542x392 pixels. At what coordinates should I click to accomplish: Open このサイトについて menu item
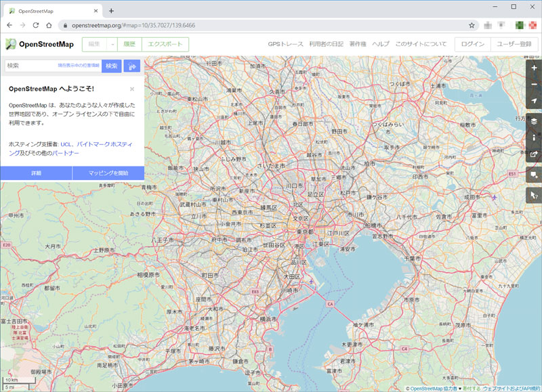click(x=421, y=44)
